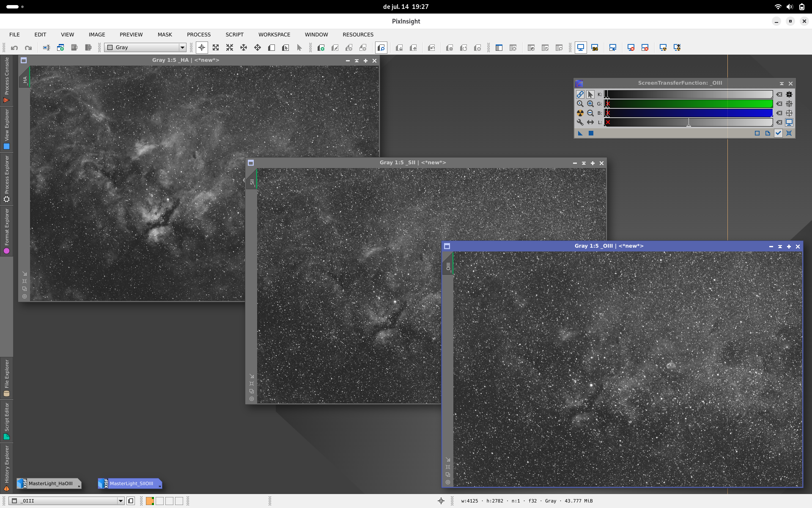
Task: Click the 24-bit STF lookup tables icon
Action: click(595, 48)
